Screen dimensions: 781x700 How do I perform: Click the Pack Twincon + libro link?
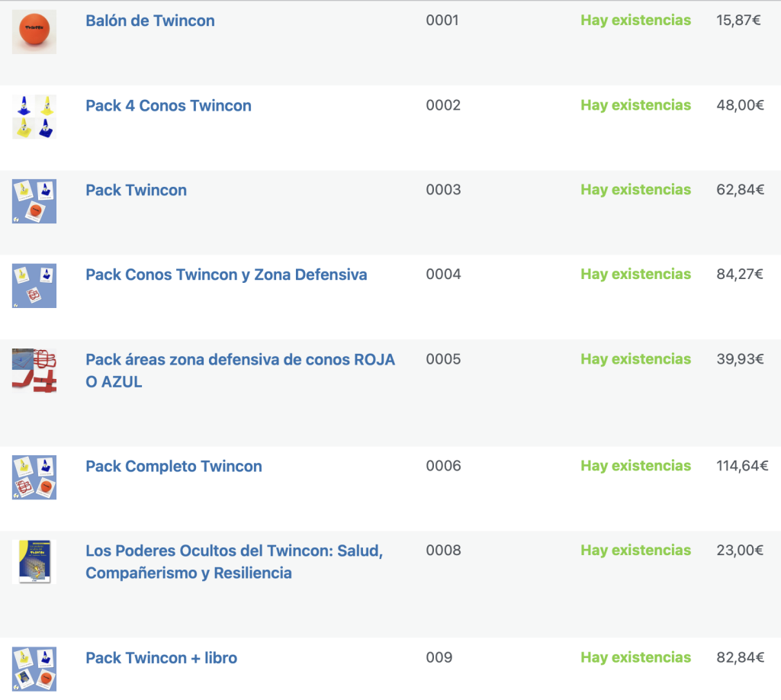[162, 658]
